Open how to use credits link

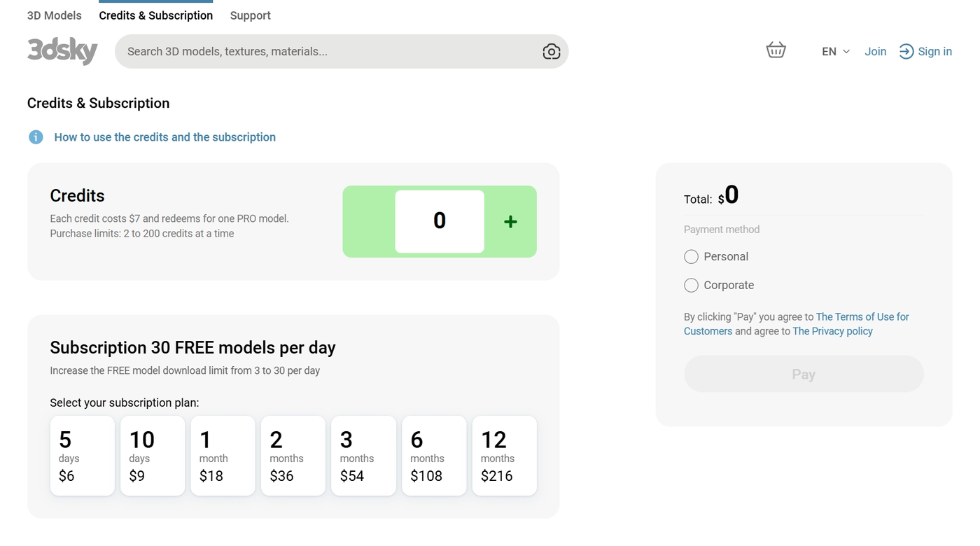point(164,137)
